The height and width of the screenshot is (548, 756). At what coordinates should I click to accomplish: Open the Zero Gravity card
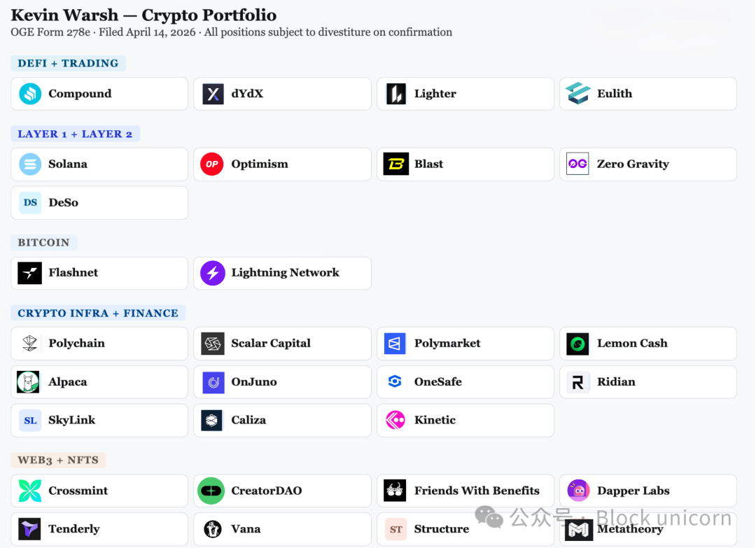point(647,164)
